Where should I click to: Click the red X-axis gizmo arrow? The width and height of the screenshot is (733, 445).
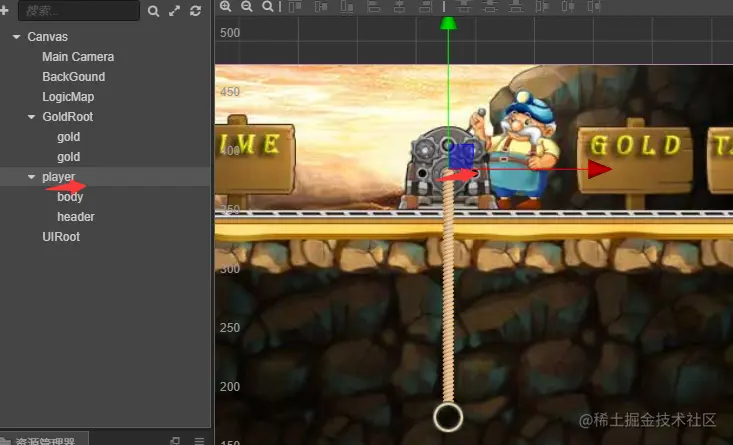[x=600, y=169]
